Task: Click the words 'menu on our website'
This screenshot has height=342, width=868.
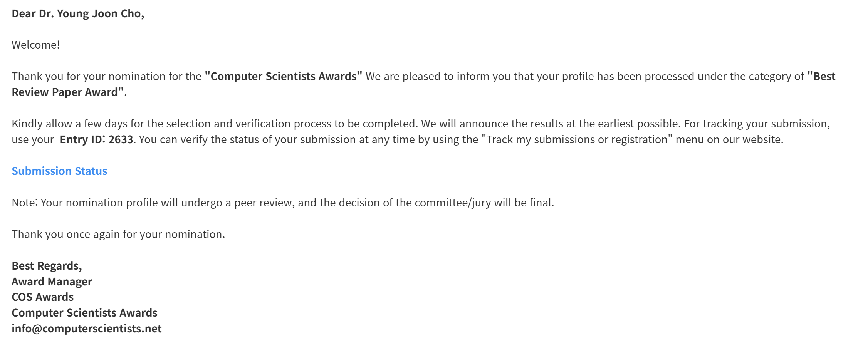Action: (x=729, y=139)
